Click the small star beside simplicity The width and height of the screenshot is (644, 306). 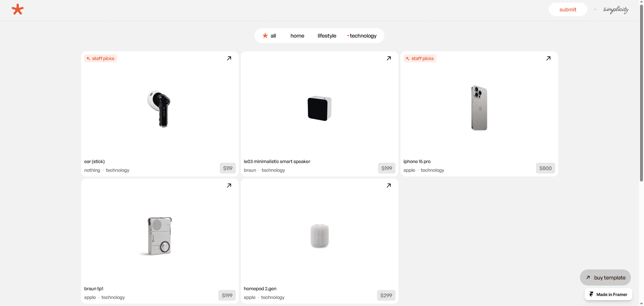(595, 9)
